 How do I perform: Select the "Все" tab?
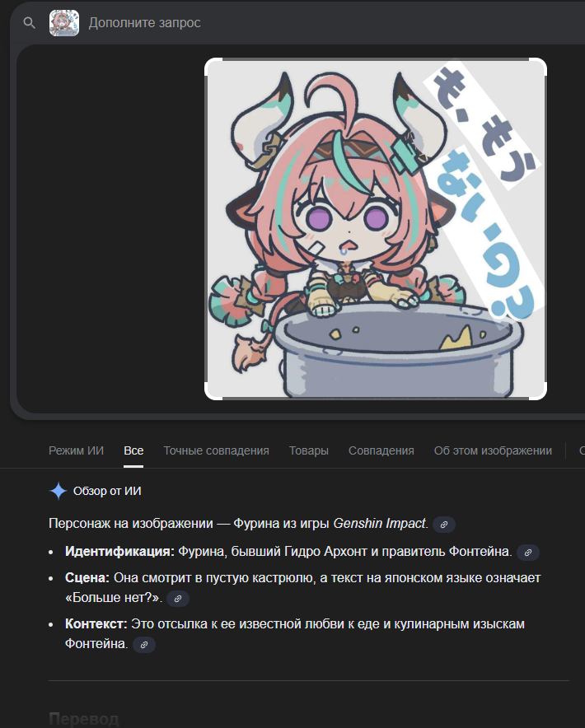click(x=133, y=450)
